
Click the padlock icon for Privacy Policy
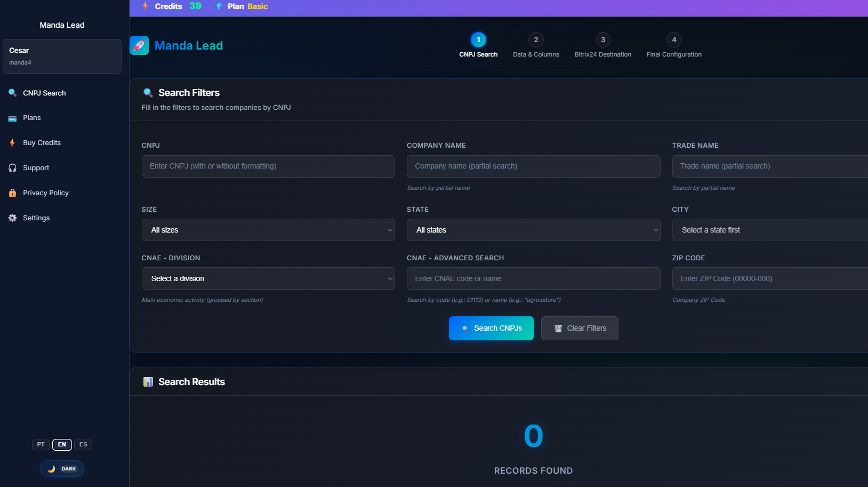[x=12, y=193]
